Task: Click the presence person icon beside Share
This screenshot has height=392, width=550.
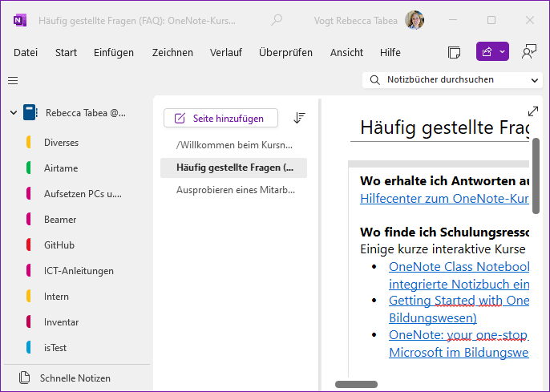Action: pos(529,52)
